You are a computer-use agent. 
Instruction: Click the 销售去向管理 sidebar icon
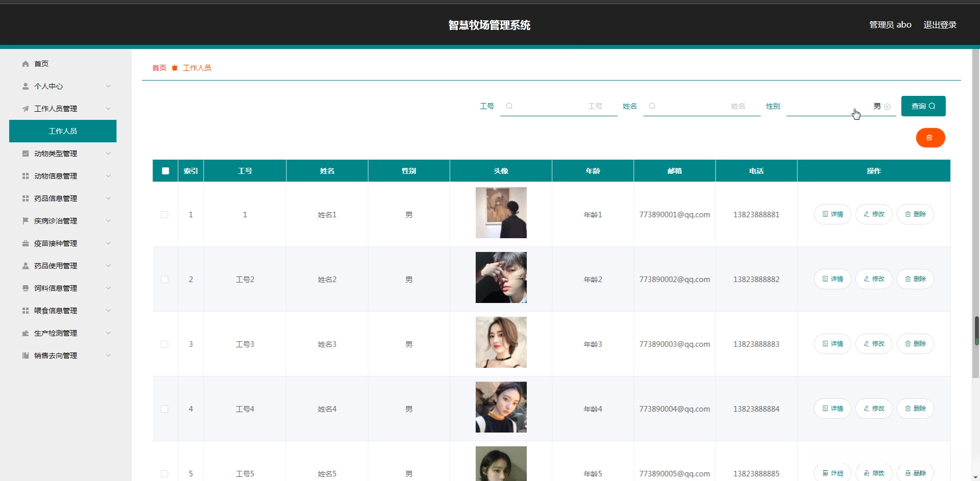[26, 356]
